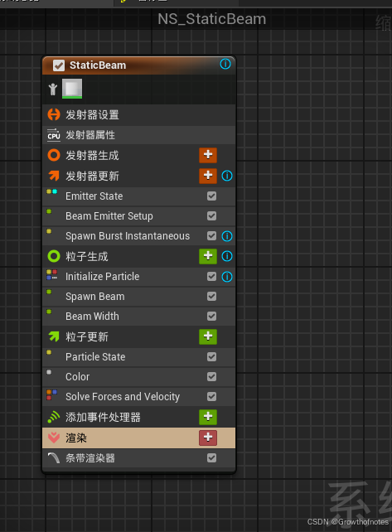Click the 条带渲染器 ribbon icon
Viewport: 392px width, 532px height.
(54, 458)
